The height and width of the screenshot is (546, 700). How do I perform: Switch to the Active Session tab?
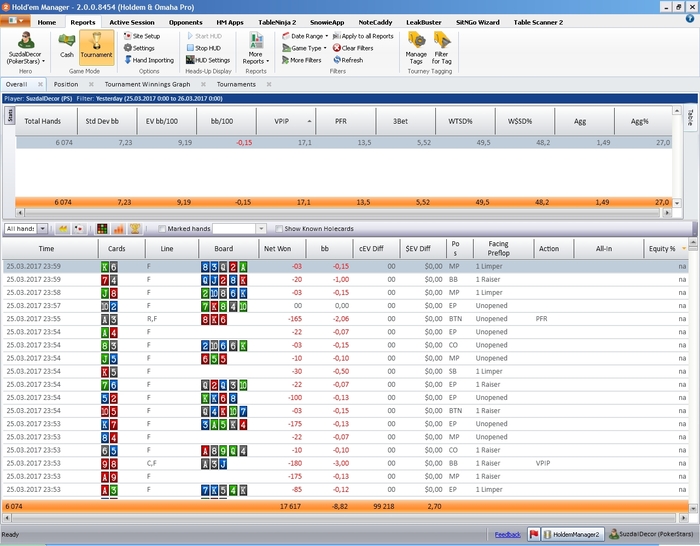(x=132, y=22)
